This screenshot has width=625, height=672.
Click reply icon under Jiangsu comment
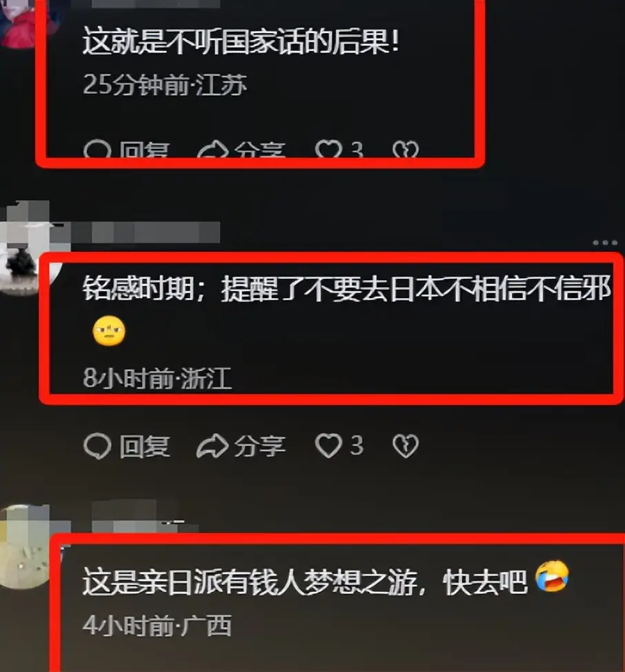97,150
